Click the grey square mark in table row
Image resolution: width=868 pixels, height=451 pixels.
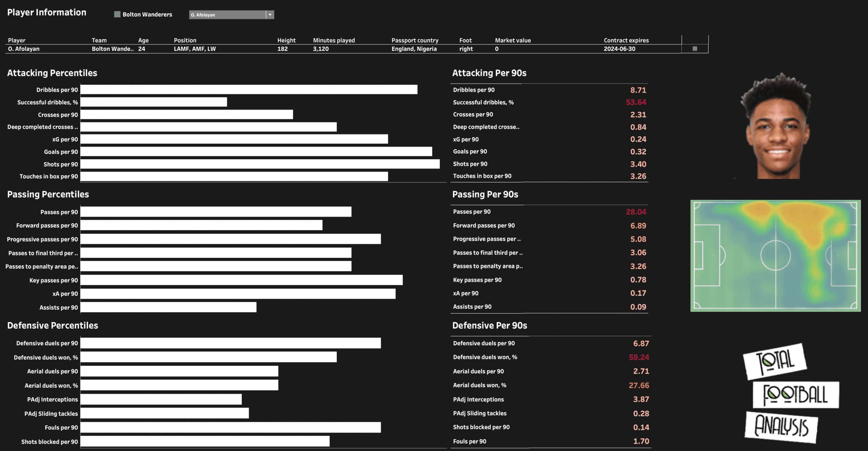point(694,49)
